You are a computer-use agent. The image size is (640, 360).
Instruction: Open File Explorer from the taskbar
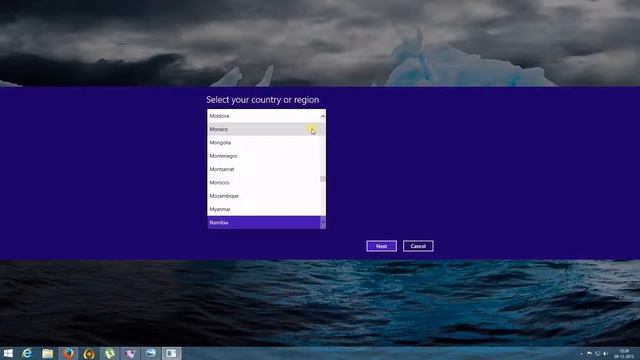point(47,353)
